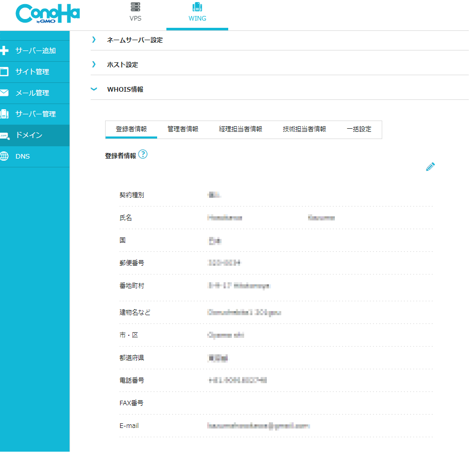The image size is (476, 463).
Task: Switch to the 管理者情報 tab
Action: pyautogui.click(x=183, y=129)
